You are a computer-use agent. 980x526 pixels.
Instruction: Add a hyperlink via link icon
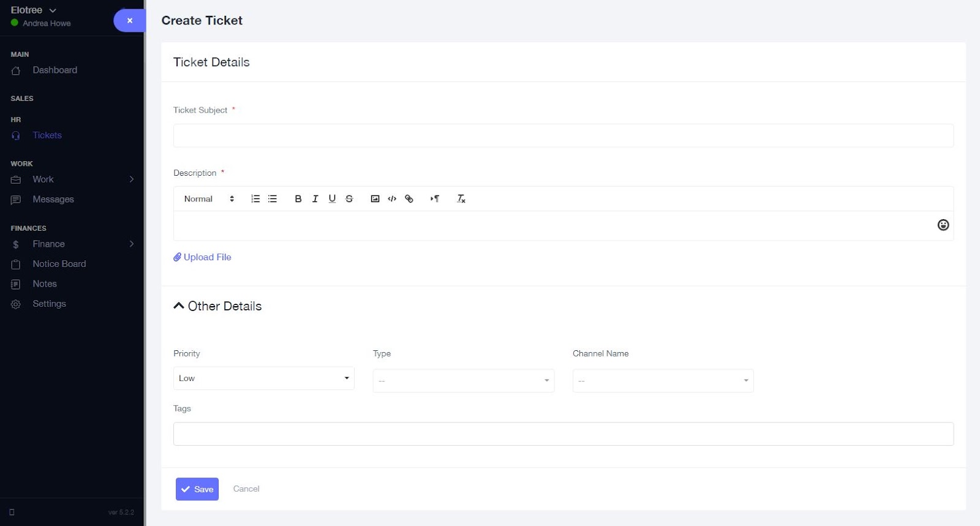coord(409,199)
